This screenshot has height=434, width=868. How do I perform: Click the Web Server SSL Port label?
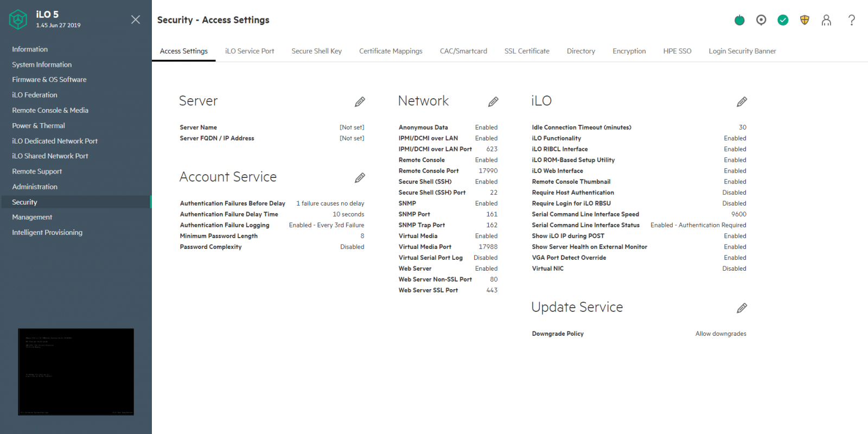click(x=429, y=290)
